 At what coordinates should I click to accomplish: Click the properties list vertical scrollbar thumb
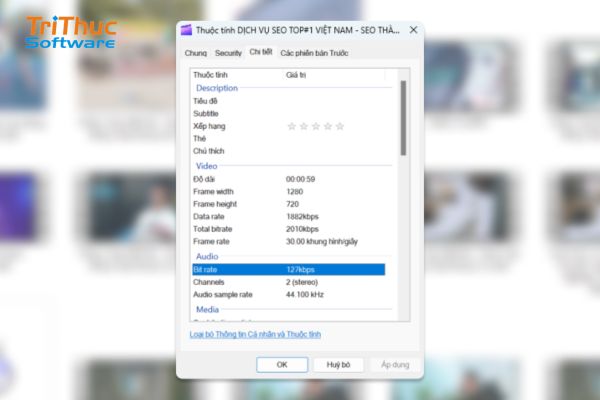pyautogui.click(x=403, y=118)
